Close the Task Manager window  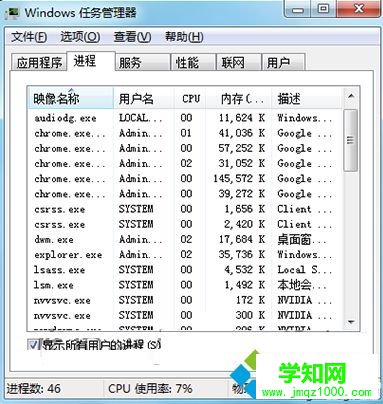359,9
